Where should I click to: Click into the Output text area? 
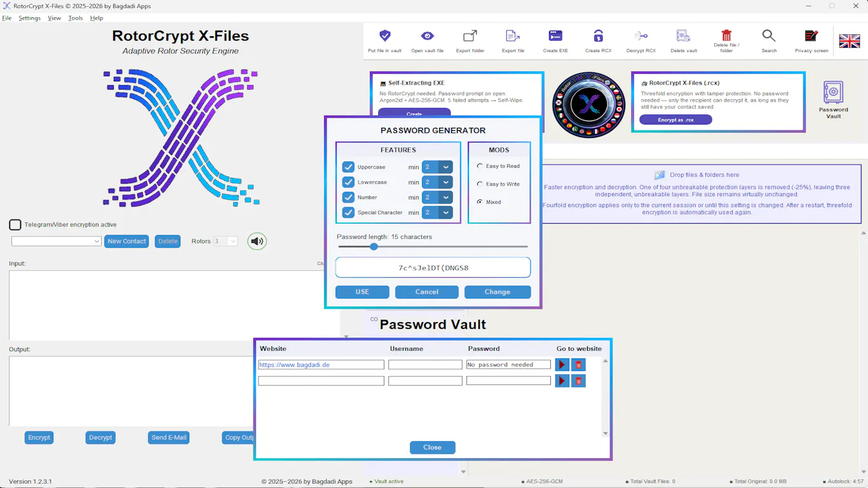pos(132,391)
